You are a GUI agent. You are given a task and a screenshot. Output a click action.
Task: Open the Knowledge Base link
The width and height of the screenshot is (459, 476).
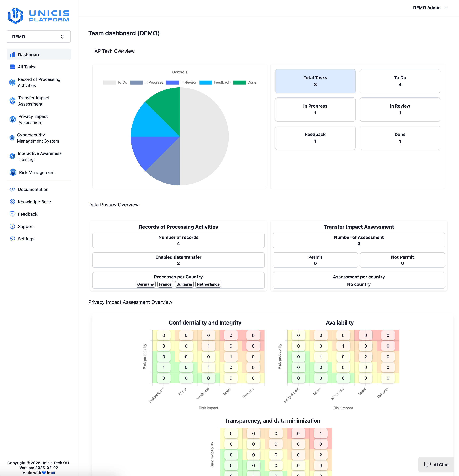[39, 202]
